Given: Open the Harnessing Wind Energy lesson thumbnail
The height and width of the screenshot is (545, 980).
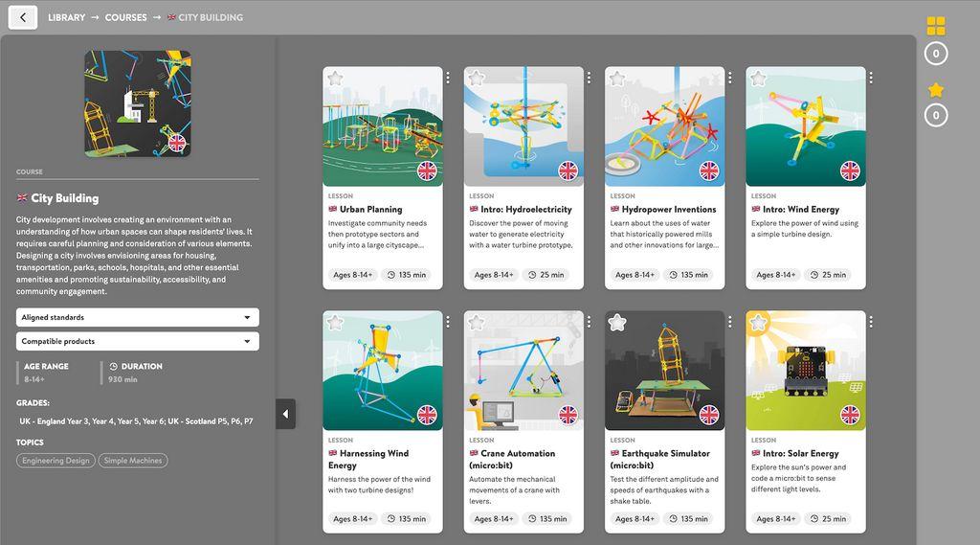Looking at the screenshot, I should pos(383,371).
